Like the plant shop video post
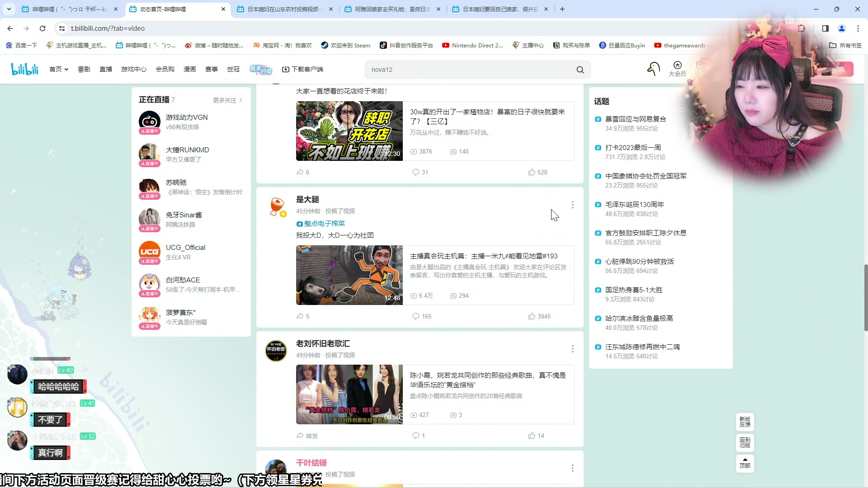 click(x=532, y=172)
